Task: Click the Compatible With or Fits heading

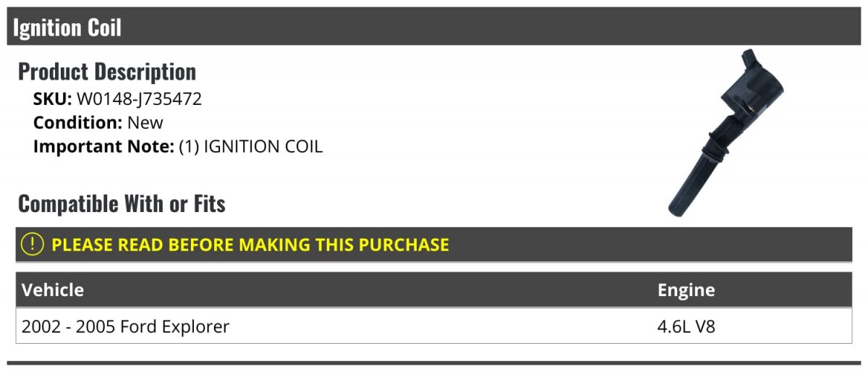Action: (x=122, y=204)
